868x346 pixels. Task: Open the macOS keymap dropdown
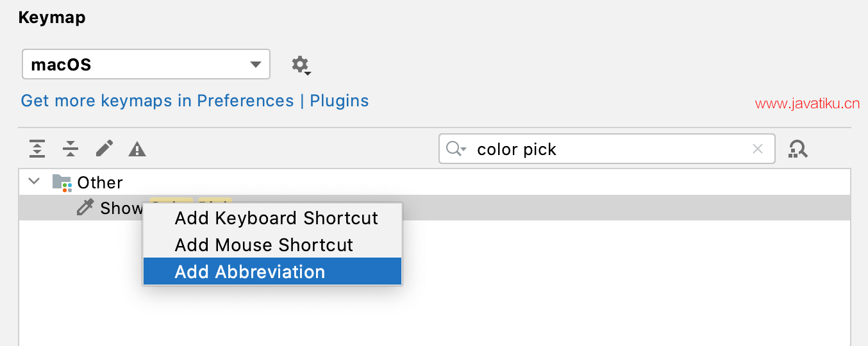coord(146,65)
